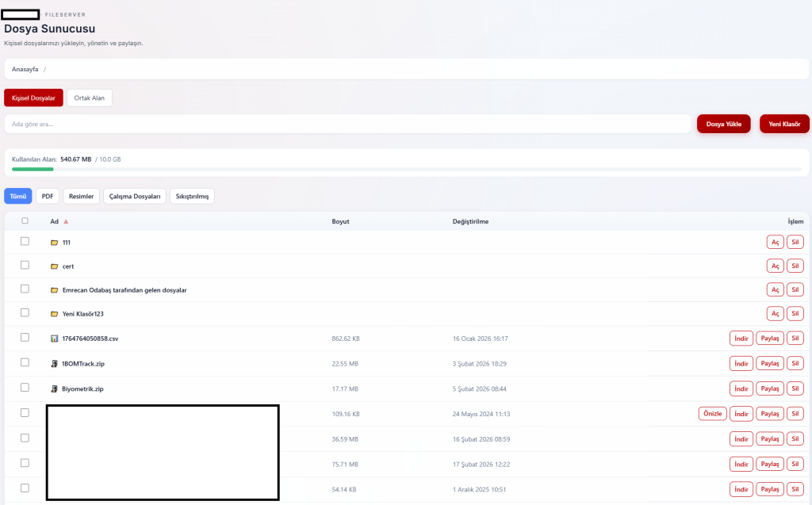Go to Anasayfa in the breadcrumb
This screenshot has height=505, width=812.
[25, 69]
